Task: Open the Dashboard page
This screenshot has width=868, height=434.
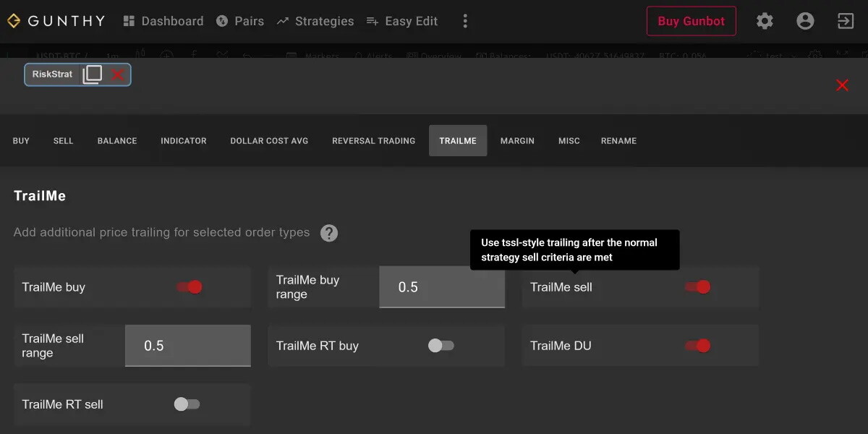Action: [x=163, y=21]
